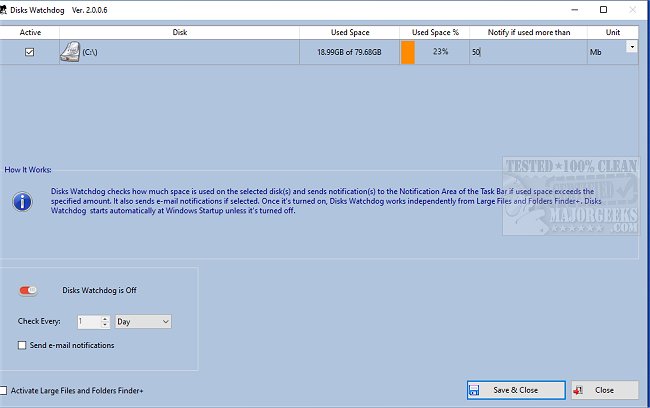Click the floppy icon on Save & Close
The width and height of the screenshot is (650, 408).
(474, 390)
